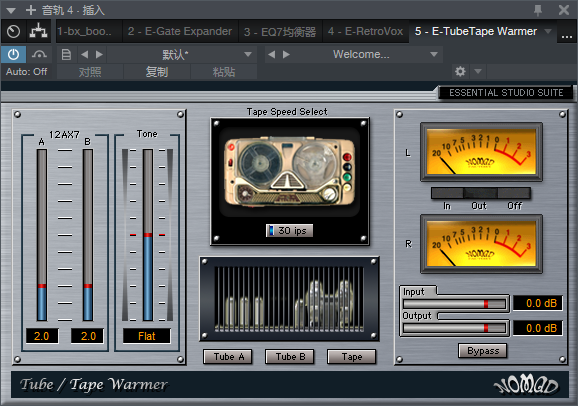Click the vacuum tubes display panel
Image resolution: width=578 pixels, height=406 pixels.
click(289, 299)
